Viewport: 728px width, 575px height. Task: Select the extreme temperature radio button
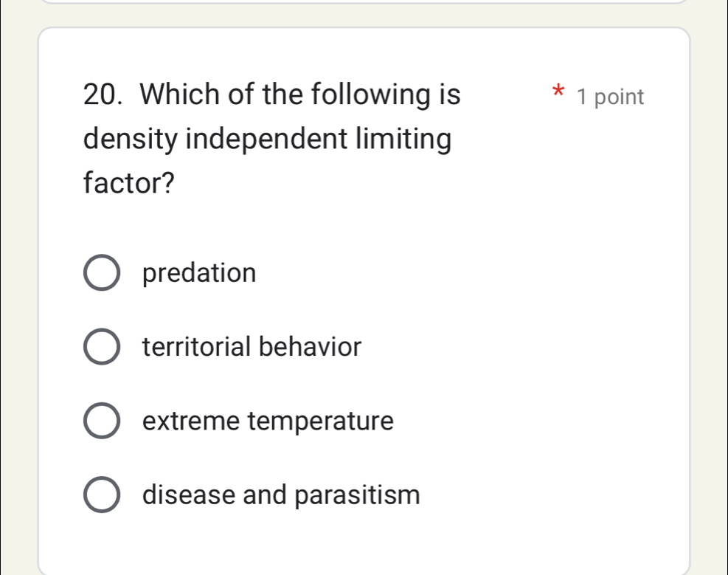[102, 420]
